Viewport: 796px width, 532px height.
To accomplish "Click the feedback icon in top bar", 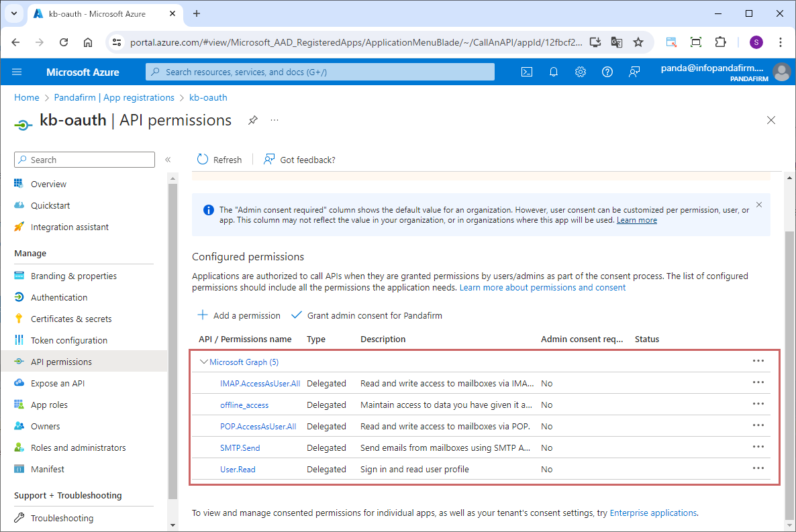I will pos(634,72).
